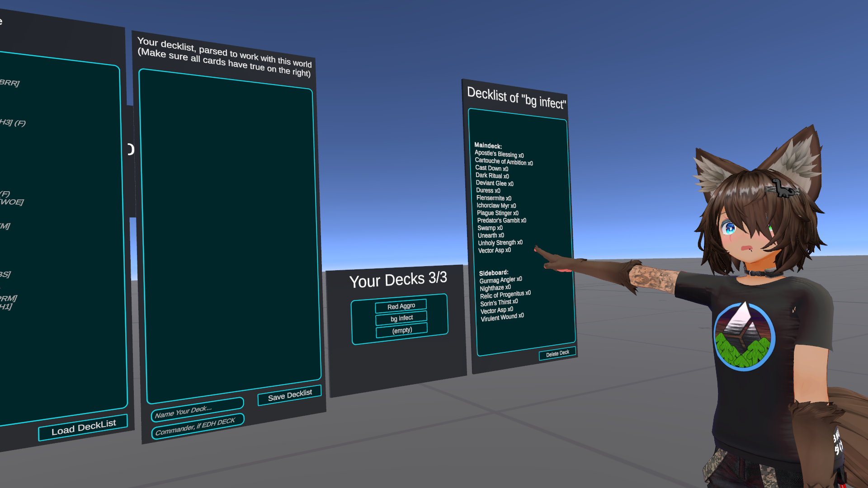Image resolution: width=868 pixels, height=488 pixels.
Task: Select Swamp x0 in the Maindeck
Action: (490, 228)
